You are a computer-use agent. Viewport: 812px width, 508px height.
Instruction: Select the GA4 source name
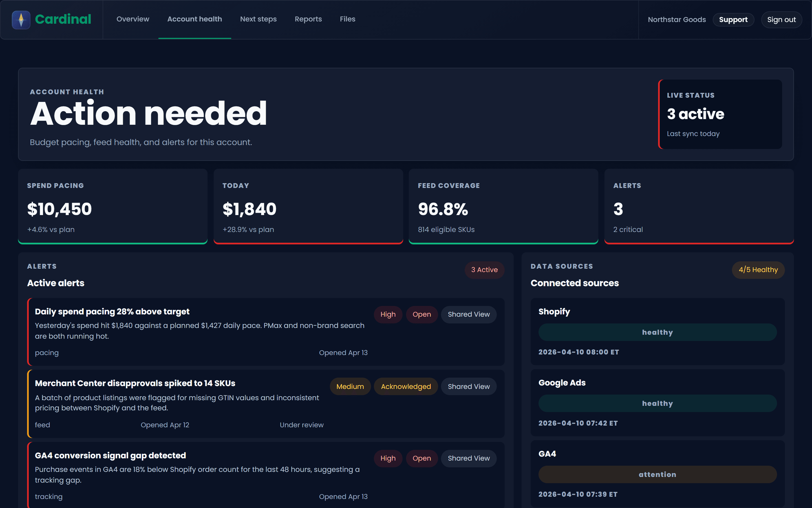click(x=547, y=454)
